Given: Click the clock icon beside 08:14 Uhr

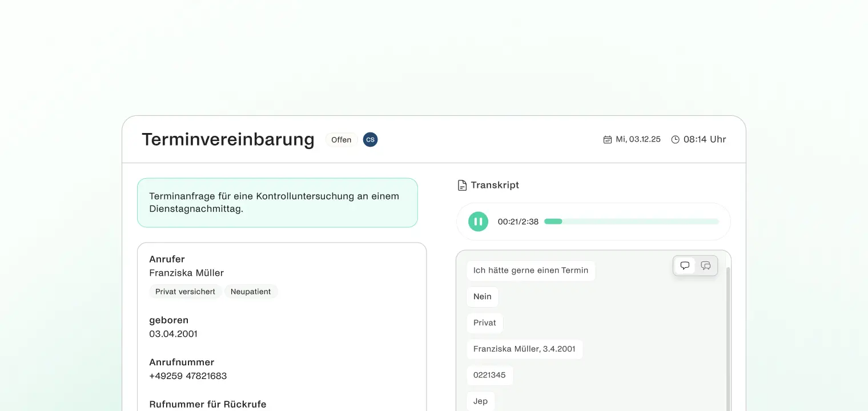Looking at the screenshot, I should tap(675, 139).
